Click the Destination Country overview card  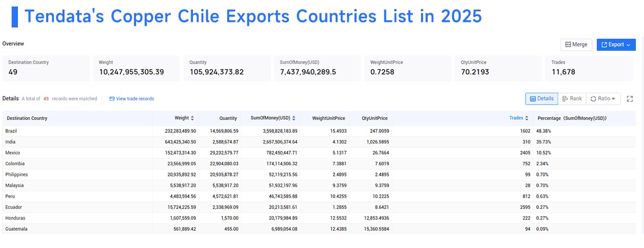(46, 68)
